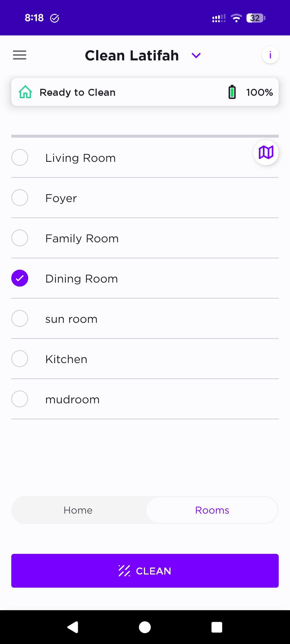290x644 pixels.
Task: Uncheck the Dining Room checkbox
Action: tap(20, 278)
